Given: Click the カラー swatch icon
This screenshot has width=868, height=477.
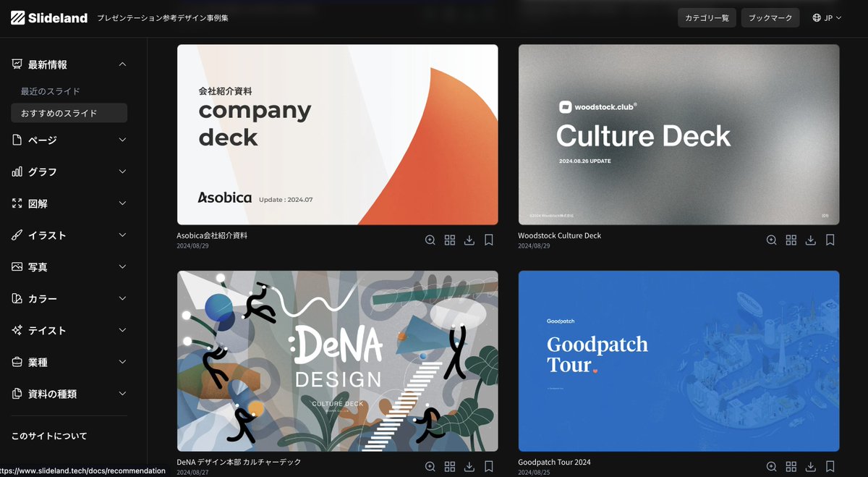Looking at the screenshot, I should (17, 299).
